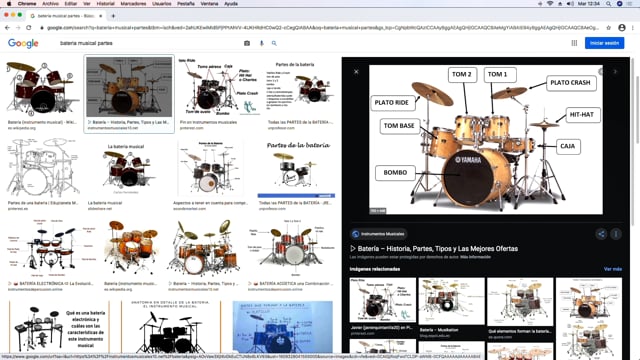
Task: Open the Marcadores menu
Action: 133,4
